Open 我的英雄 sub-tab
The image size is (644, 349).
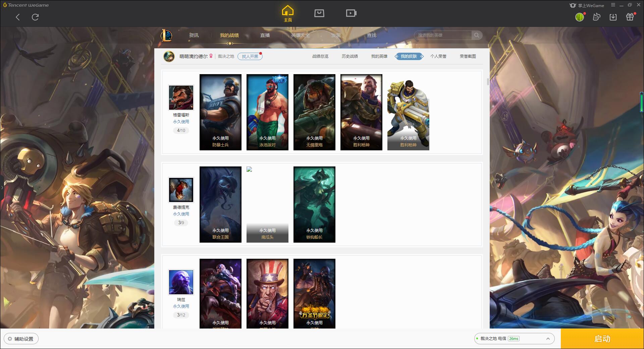coord(379,56)
